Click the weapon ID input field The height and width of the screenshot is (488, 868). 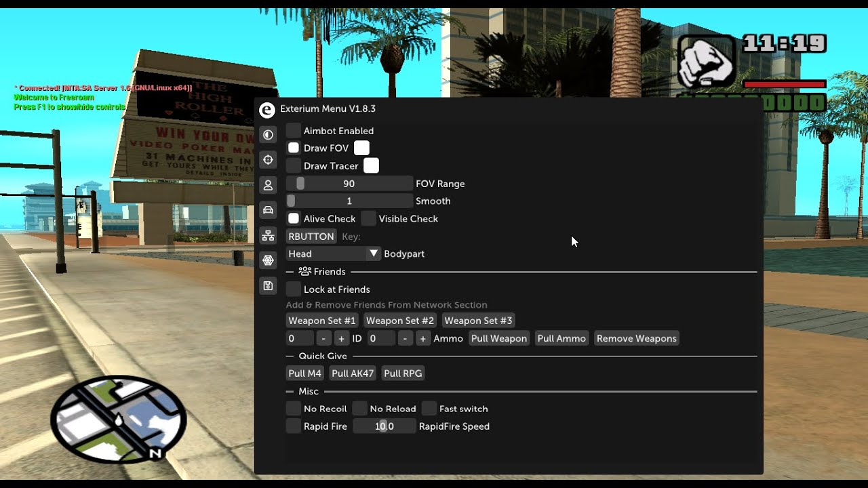tap(300, 338)
